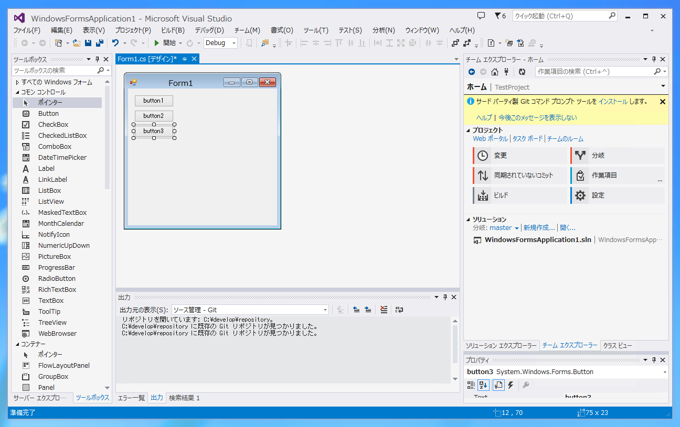Viewport: 680px width, 427px height.
Task: Click the New Project toolbar icon
Action: pyautogui.click(x=59, y=43)
